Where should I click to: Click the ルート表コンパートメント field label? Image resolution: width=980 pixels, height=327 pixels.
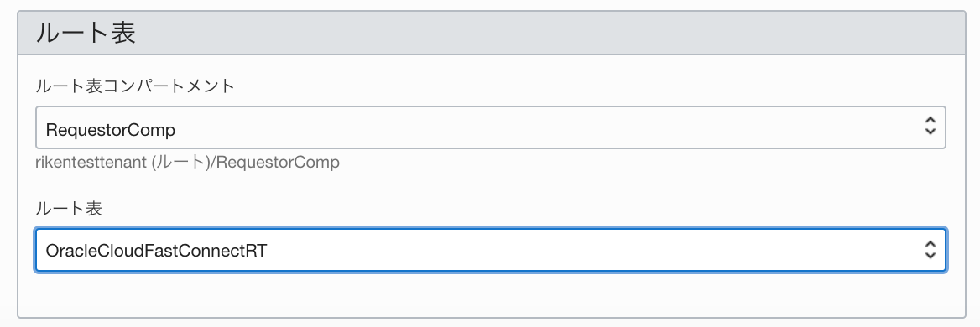click(135, 86)
